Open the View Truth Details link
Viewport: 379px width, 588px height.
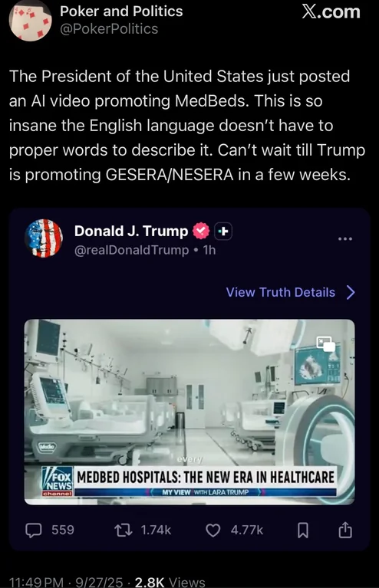pos(280,292)
